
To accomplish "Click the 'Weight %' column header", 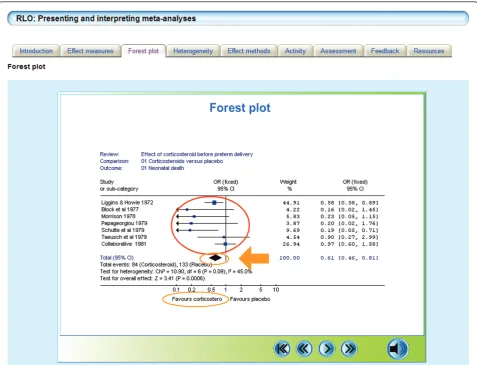I will [288, 185].
